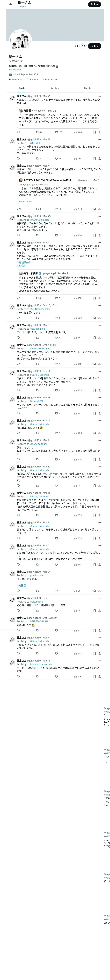Click the Translate bio link
The image size is (110, 980).
click(x=15, y=70)
